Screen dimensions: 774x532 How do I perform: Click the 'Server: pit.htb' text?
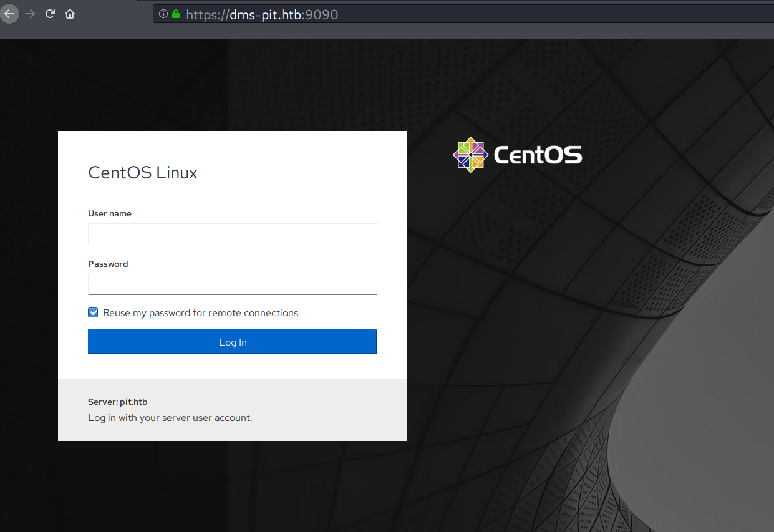click(118, 402)
